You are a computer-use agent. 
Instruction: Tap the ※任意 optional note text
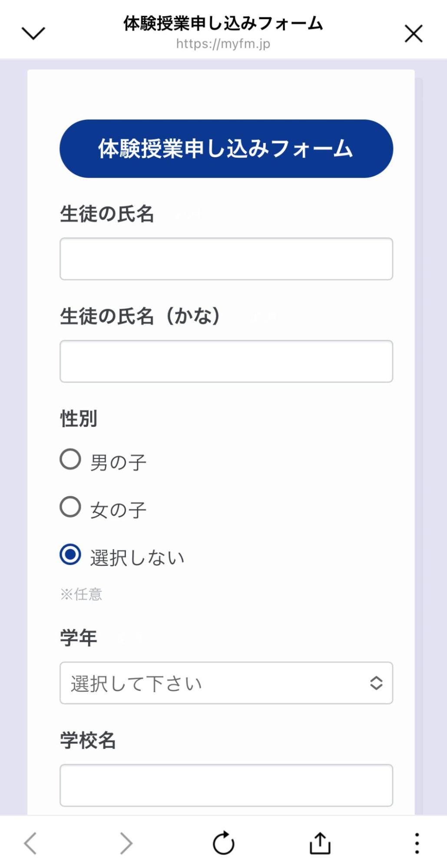coord(82,594)
